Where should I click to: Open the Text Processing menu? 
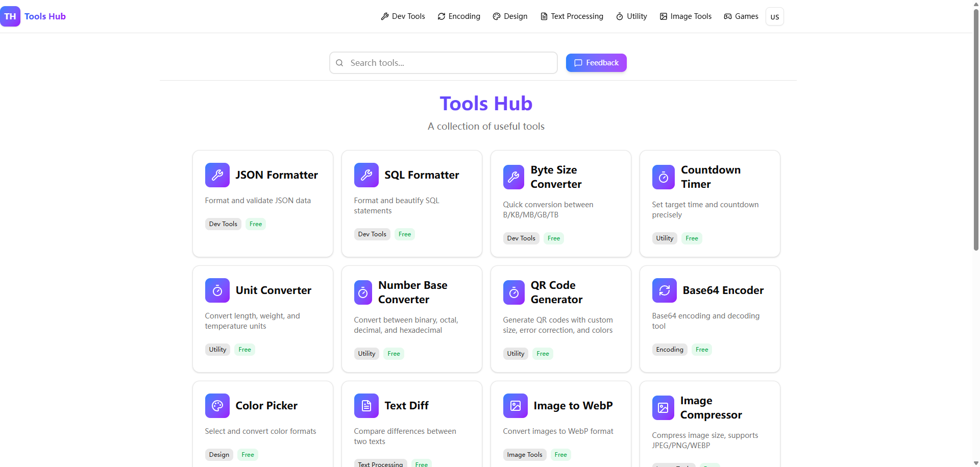click(x=572, y=16)
